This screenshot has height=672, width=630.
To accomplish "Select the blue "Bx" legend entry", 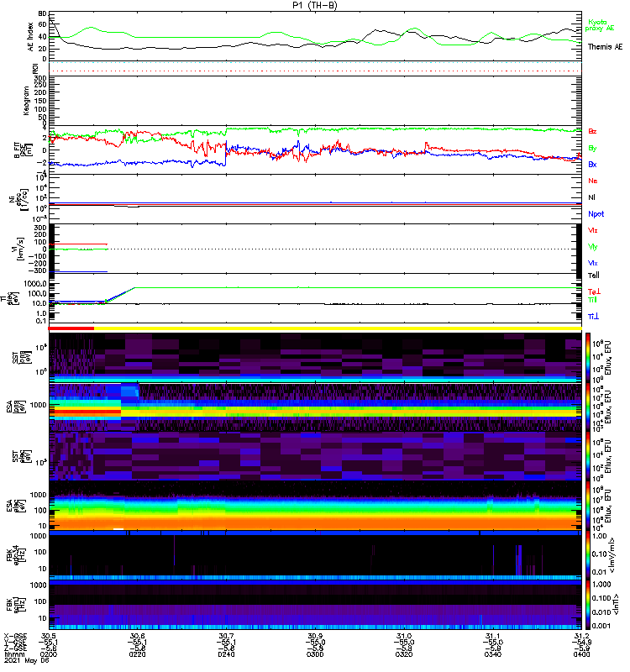I will click(x=592, y=164).
